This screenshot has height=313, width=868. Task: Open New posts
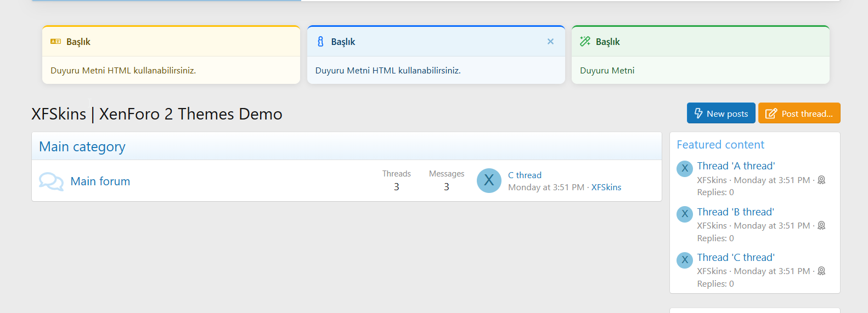coord(720,113)
